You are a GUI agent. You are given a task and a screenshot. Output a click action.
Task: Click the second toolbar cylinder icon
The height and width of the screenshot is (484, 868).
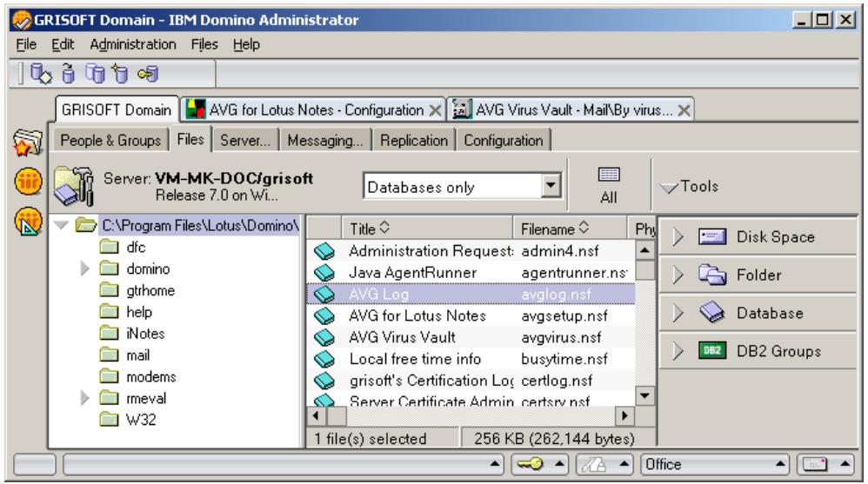click(x=68, y=73)
